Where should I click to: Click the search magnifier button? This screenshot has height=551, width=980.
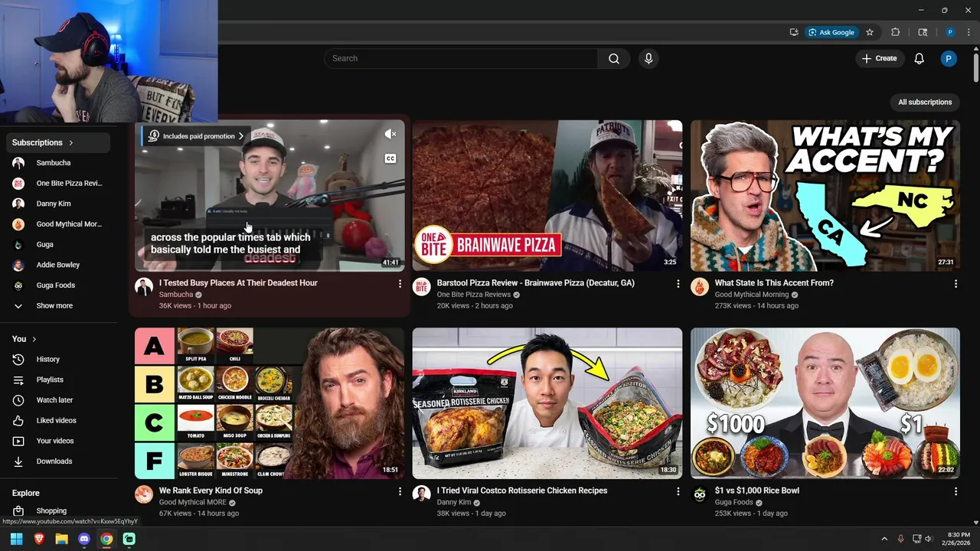click(x=614, y=59)
